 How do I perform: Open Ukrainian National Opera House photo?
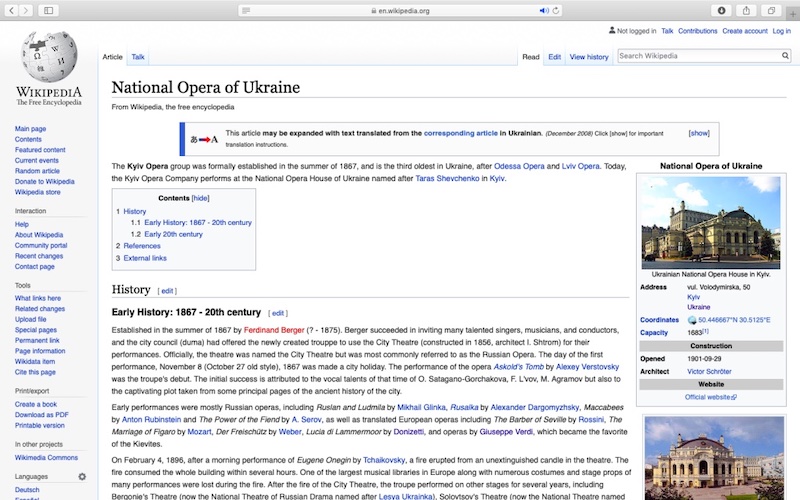point(711,222)
